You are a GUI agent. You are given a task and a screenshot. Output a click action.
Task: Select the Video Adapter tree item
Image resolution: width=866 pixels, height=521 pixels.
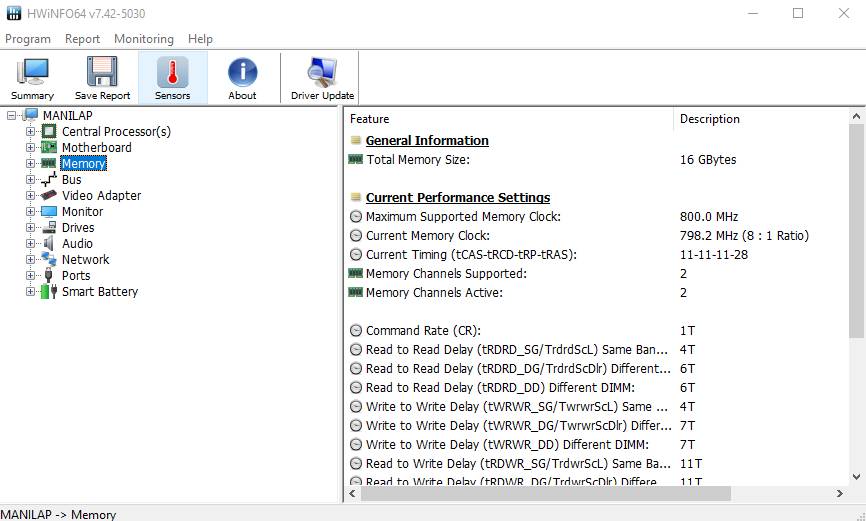click(x=102, y=196)
